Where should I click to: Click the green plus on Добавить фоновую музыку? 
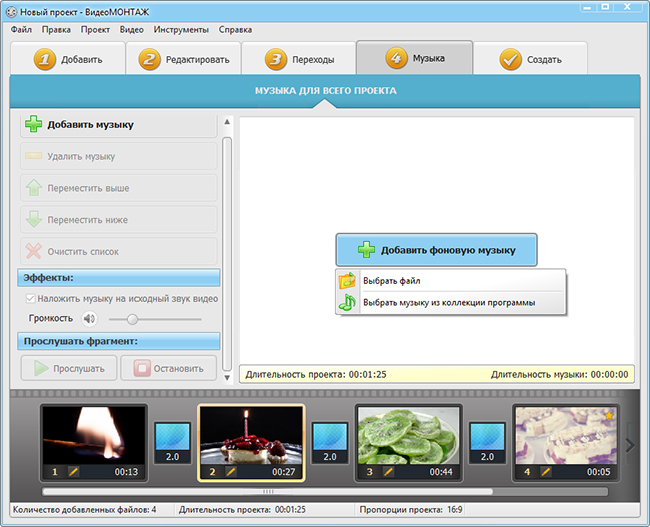pos(366,250)
